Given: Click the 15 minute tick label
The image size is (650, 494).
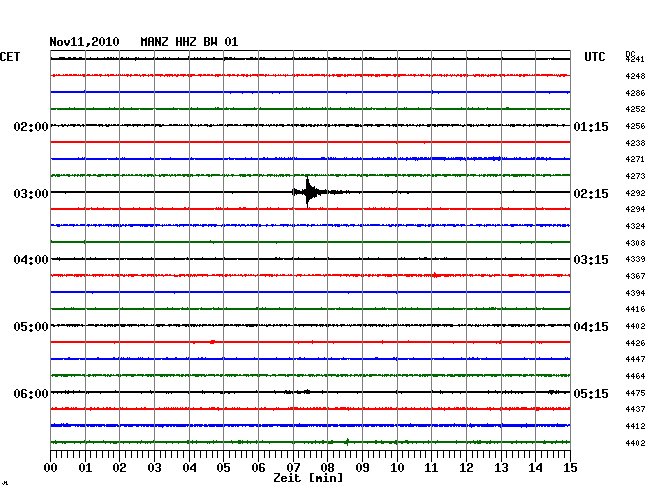Looking at the screenshot, I should pos(570,468).
